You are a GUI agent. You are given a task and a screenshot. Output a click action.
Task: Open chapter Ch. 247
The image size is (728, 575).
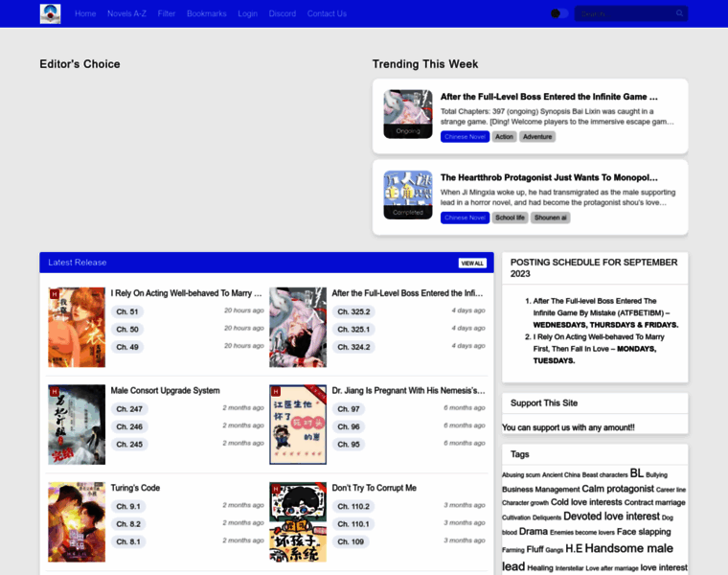point(129,409)
